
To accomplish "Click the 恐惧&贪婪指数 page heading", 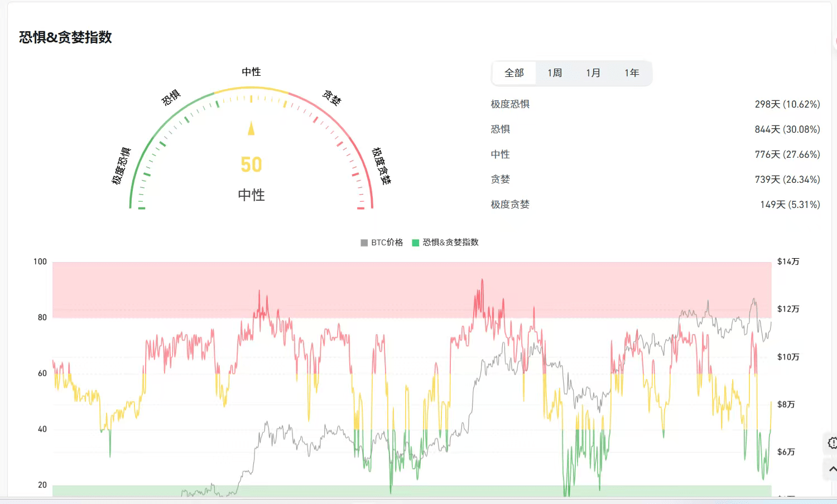I will pyautogui.click(x=65, y=37).
